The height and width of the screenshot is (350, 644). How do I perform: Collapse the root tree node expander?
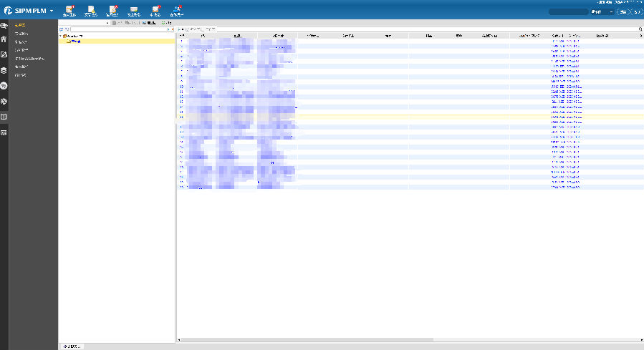[60, 35]
